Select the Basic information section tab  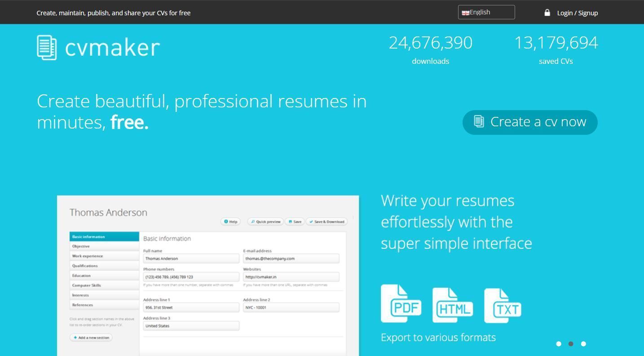[x=104, y=236]
